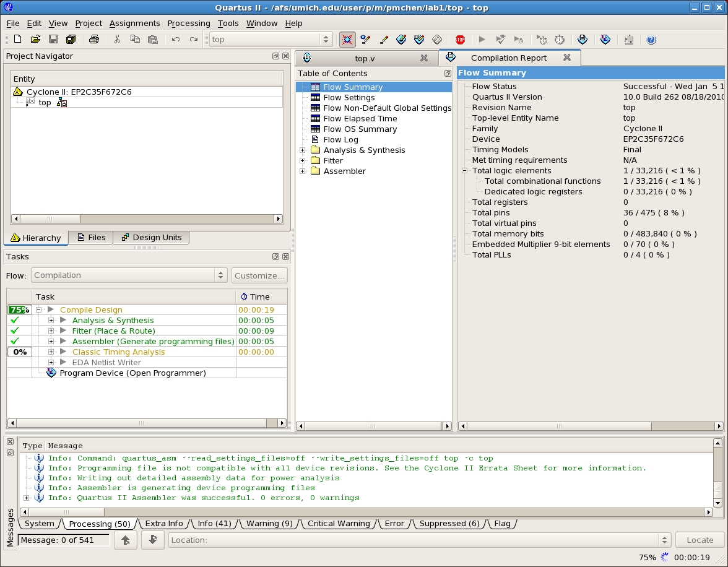Click the Copy toolbar icon
The image size is (728, 567).
click(x=135, y=40)
